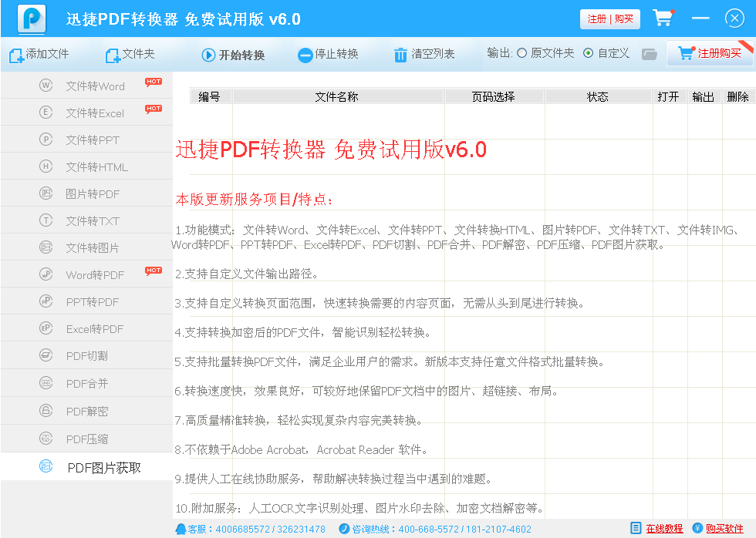Click hotline number 400-668-5572
This screenshot has width=756, height=538.
point(429,530)
